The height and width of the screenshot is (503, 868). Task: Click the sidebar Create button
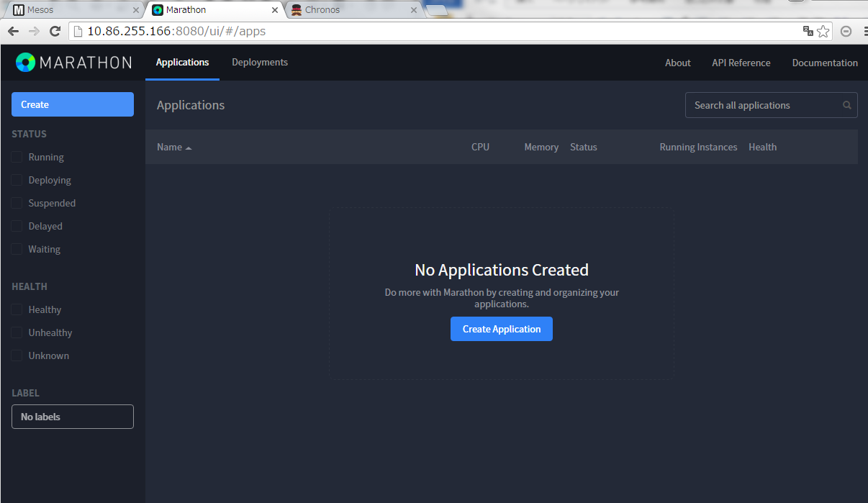(x=73, y=104)
